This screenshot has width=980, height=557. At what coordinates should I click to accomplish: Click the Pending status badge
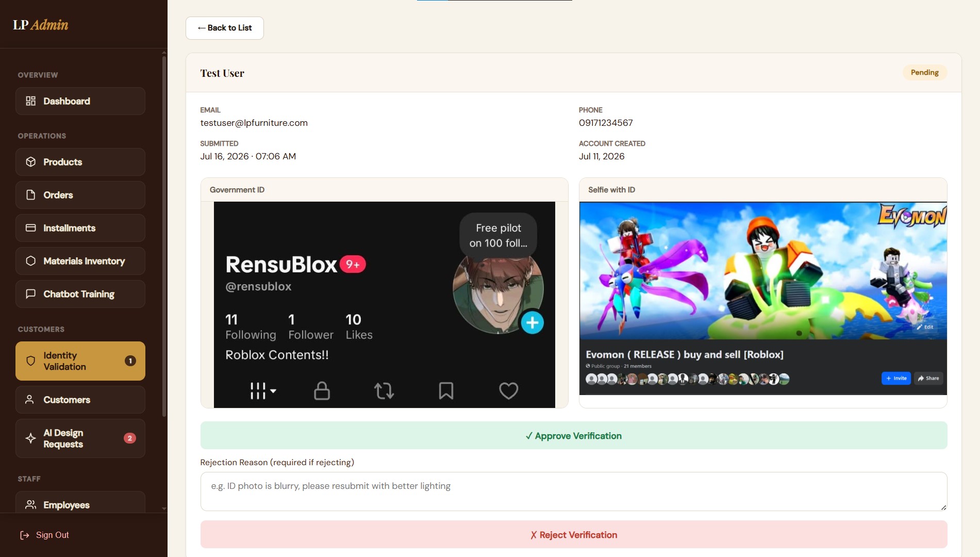pyautogui.click(x=925, y=73)
